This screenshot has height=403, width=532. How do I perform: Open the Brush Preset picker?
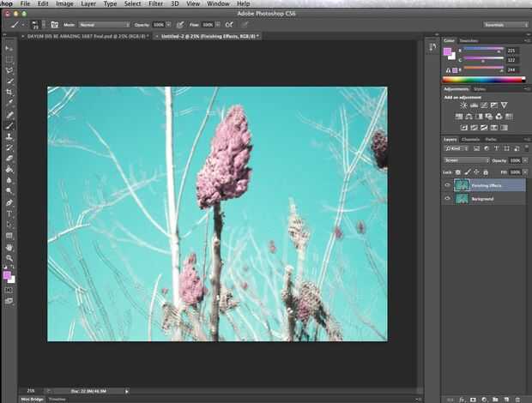coord(36,25)
